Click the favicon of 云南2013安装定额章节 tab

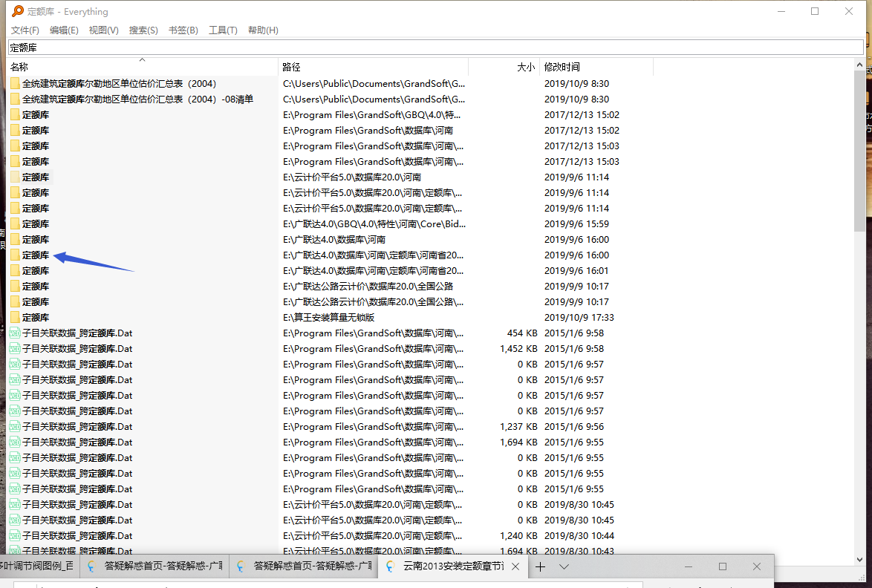click(x=391, y=566)
